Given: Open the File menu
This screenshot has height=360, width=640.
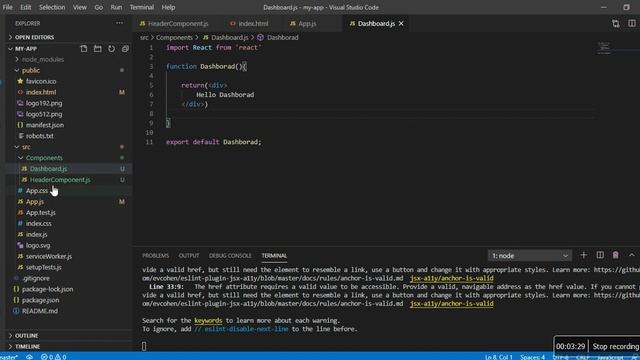Looking at the screenshot, I should (7, 7).
